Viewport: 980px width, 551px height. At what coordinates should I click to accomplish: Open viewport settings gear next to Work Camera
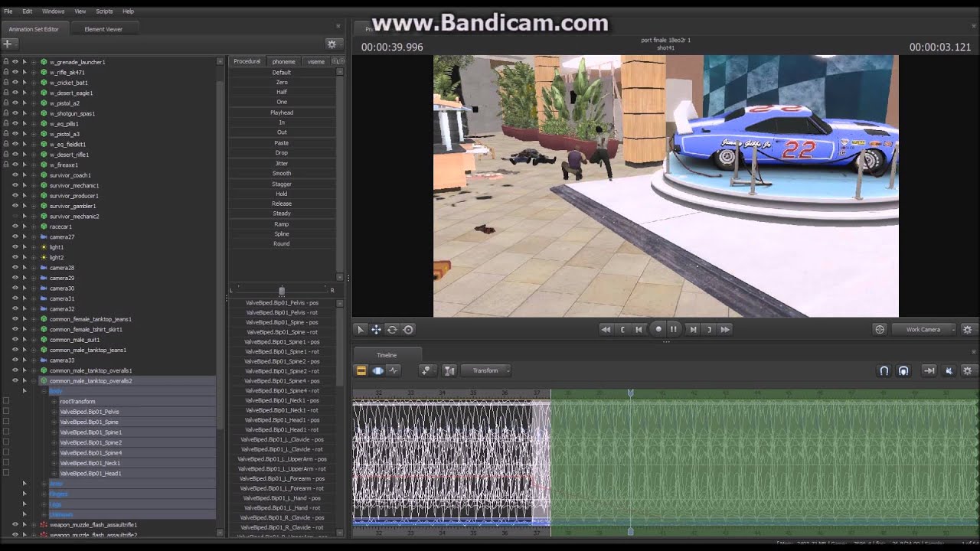[x=967, y=330]
